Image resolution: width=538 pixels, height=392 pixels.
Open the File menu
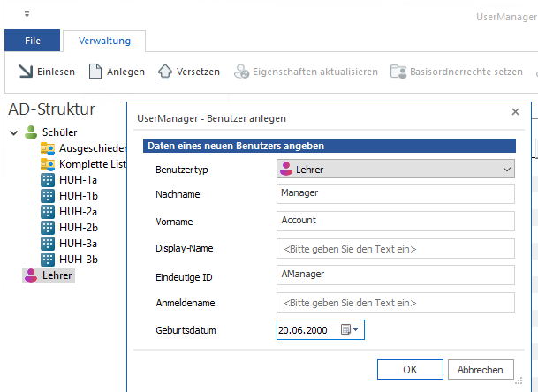(x=31, y=41)
